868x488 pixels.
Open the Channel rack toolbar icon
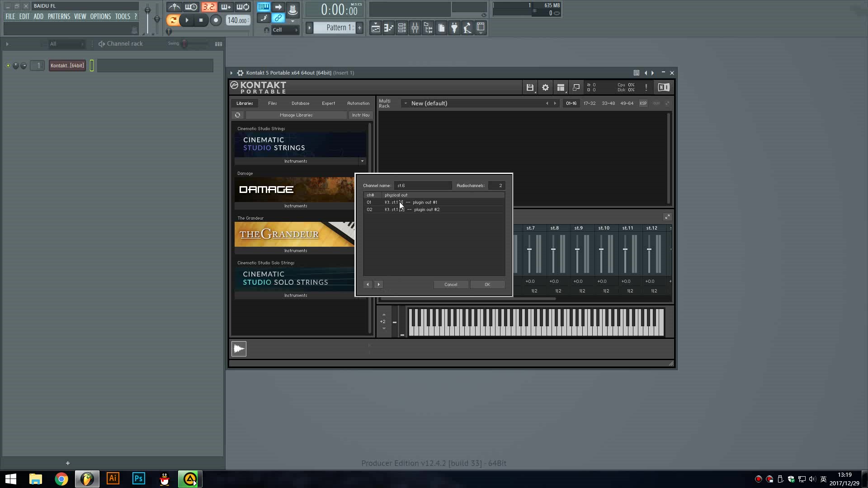click(401, 28)
